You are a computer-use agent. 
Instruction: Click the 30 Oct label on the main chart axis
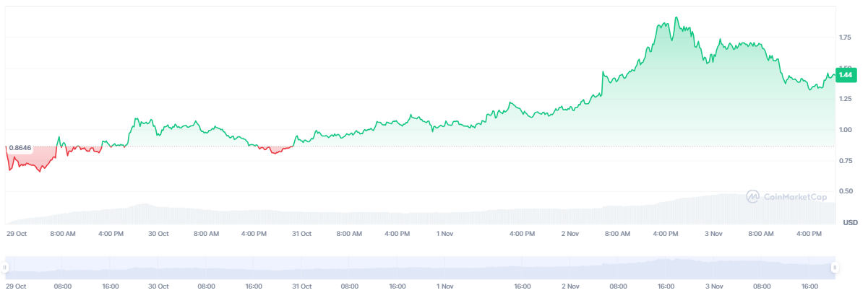click(158, 234)
